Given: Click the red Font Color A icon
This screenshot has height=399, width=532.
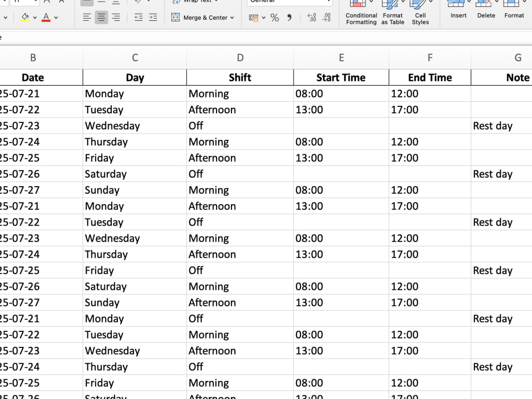Looking at the screenshot, I should click(46, 18).
